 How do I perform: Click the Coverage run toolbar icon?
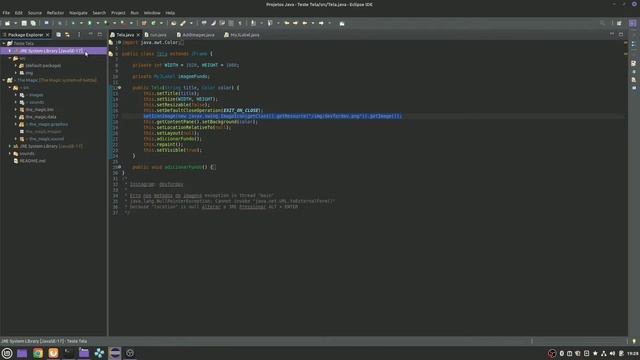coord(106,23)
